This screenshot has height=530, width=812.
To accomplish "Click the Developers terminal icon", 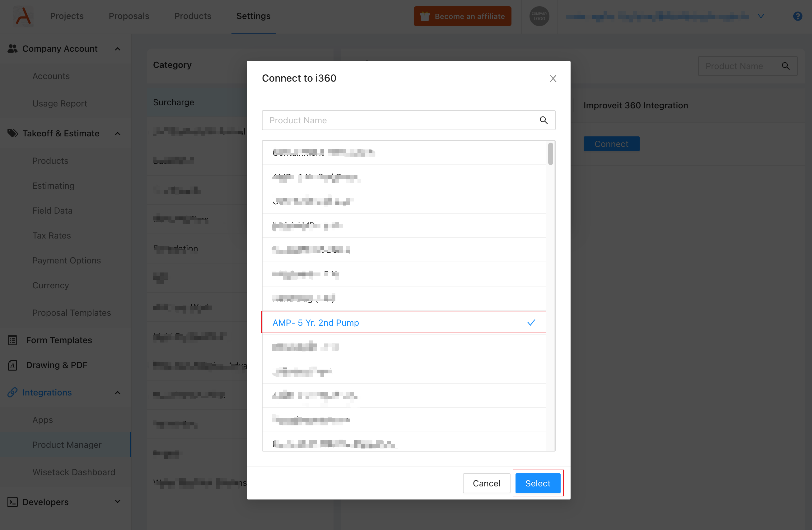I will coord(12,502).
